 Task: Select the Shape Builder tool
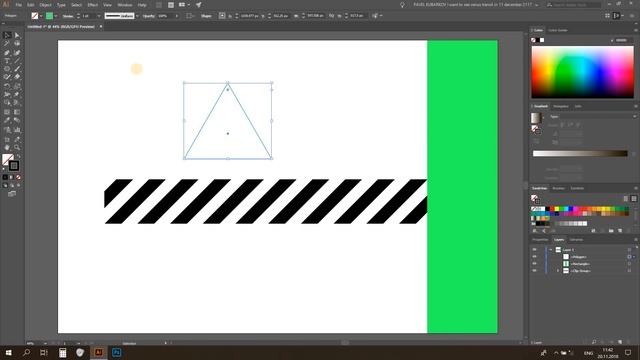(7, 103)
